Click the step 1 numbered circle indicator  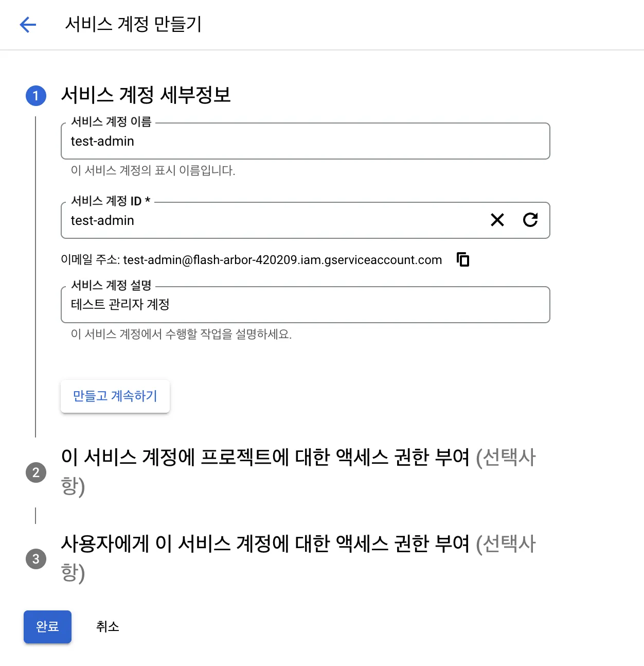tap(35, 96)
